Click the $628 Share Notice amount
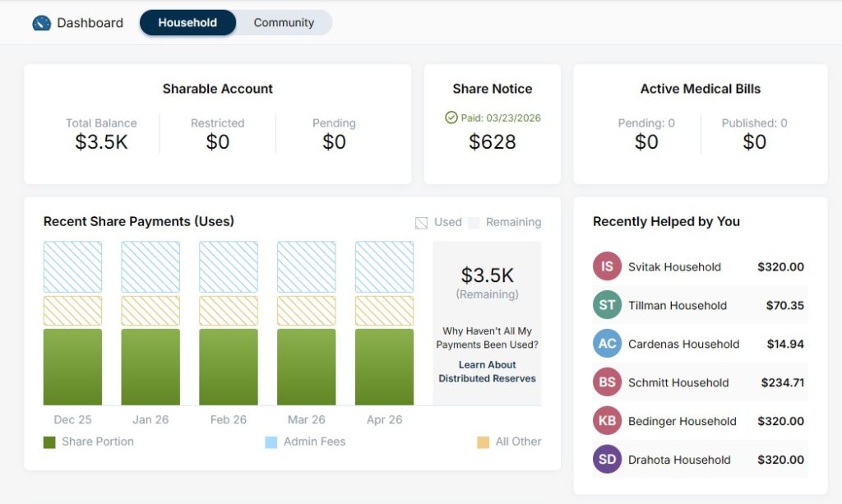 (493, 142)
